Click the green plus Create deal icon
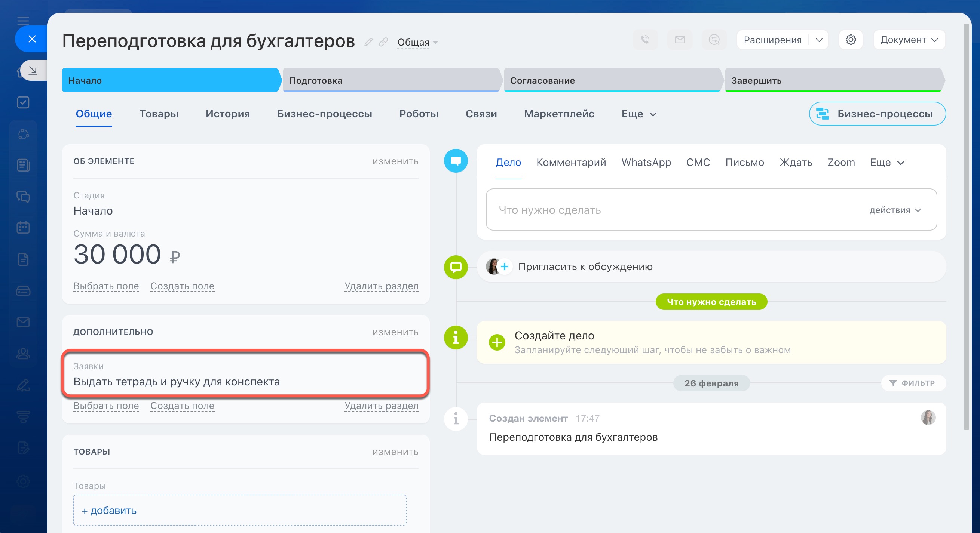 pyautogui.click(x=497, y=342)
